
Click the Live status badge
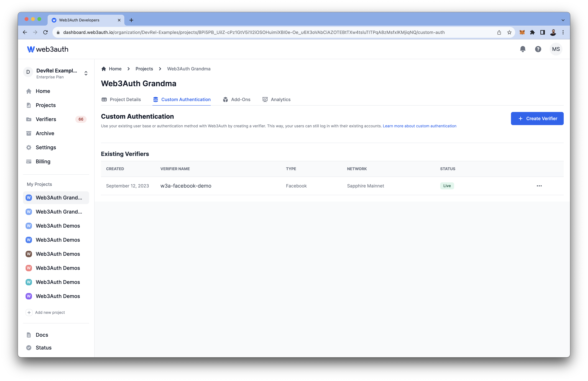pyautogui.click(x=447, y=186)
